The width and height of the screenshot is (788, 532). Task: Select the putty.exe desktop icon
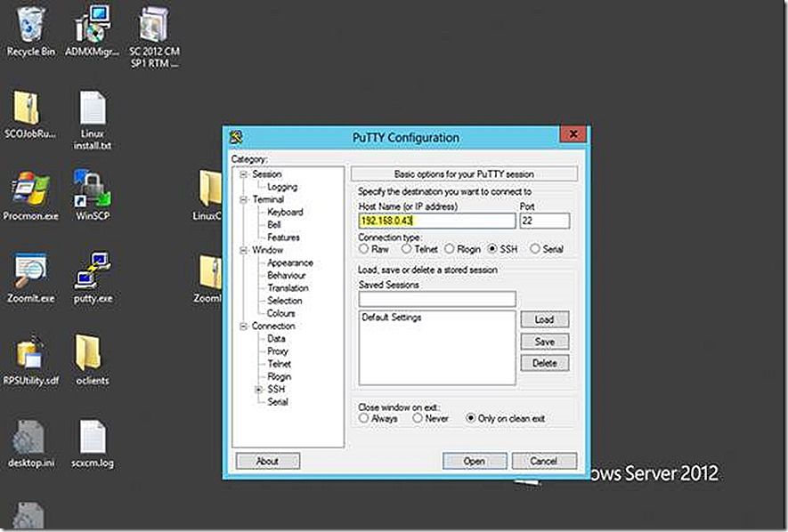coord(93,278)
